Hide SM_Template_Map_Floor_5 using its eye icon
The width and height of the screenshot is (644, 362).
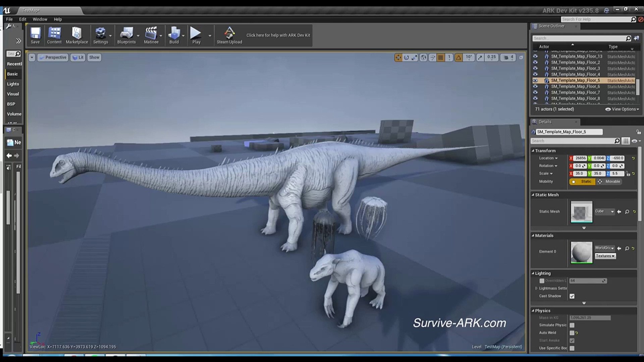tap(535, 80)
